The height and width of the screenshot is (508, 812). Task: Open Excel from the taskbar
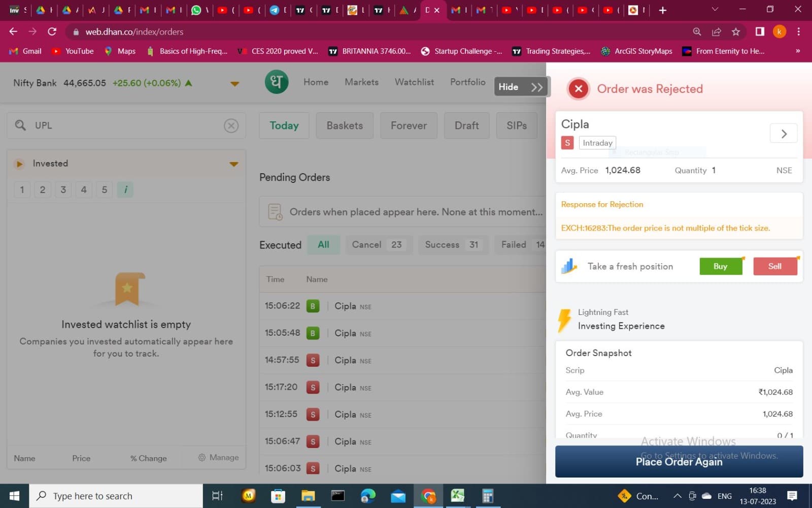pyautogui.click(x=457, y=496)
